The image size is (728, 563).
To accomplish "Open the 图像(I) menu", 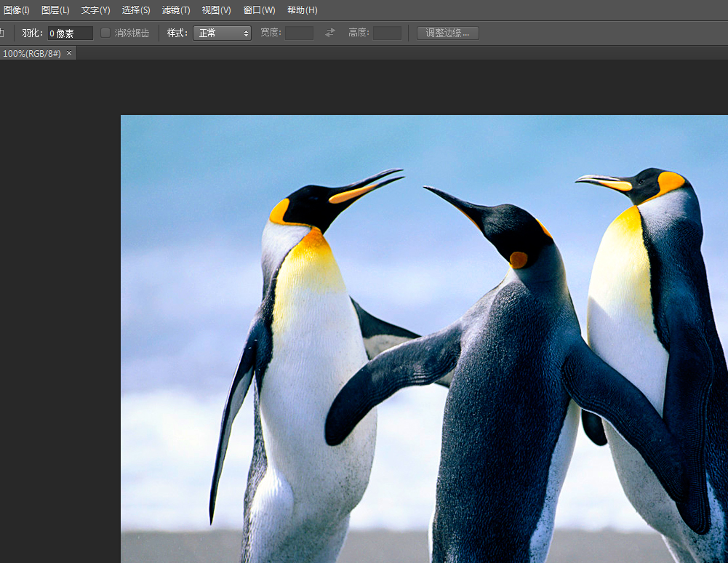I will [16, 10].
